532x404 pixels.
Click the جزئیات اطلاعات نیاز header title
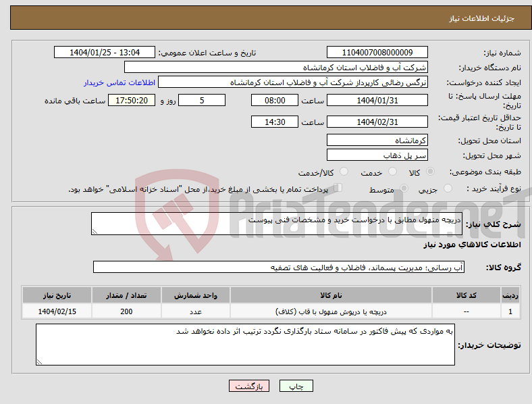[x=482, y=18]
